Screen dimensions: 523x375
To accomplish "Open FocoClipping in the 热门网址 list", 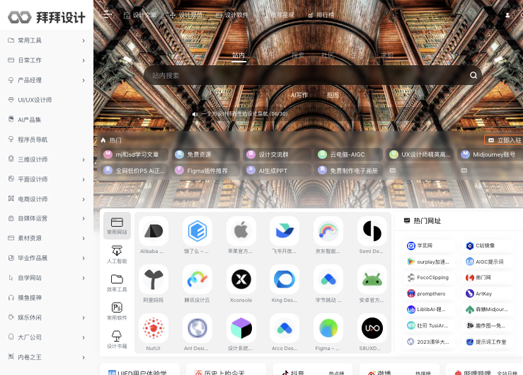I will [x=429, y=278].
